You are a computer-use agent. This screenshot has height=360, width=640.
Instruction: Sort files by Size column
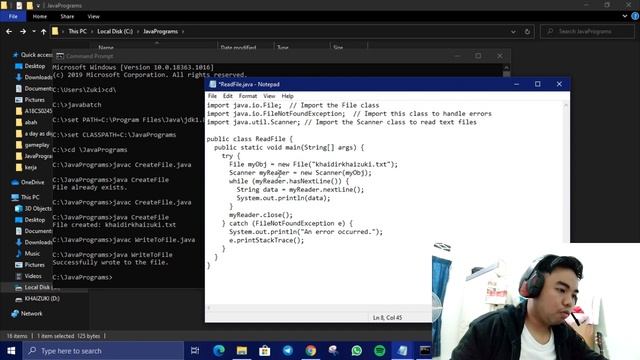[338, 48]
